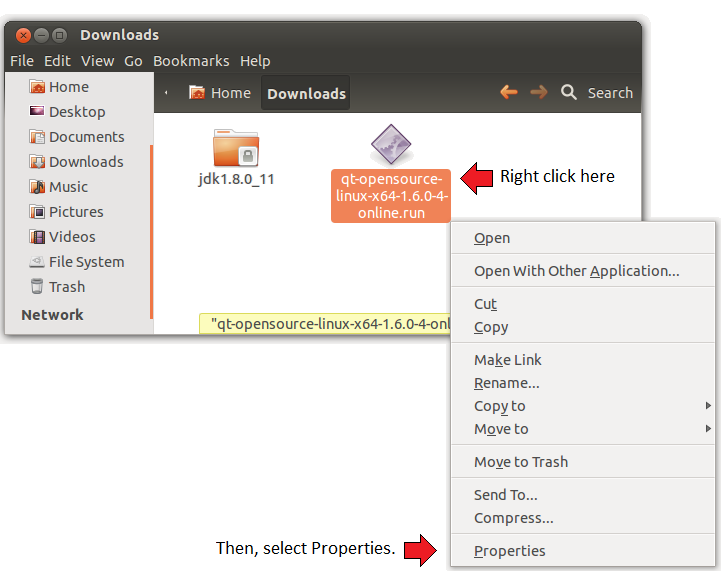Screen dimensions: 721x571
Task: Select Move to Trash
Action: pos(583,462)
